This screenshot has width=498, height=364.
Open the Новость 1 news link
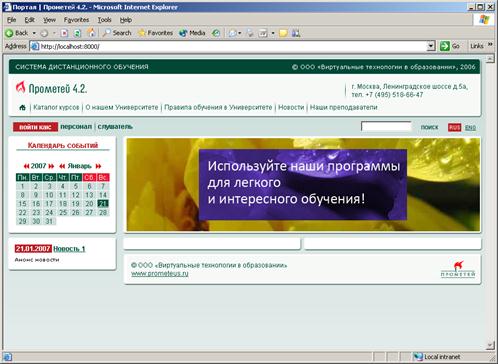pos(69,249)
